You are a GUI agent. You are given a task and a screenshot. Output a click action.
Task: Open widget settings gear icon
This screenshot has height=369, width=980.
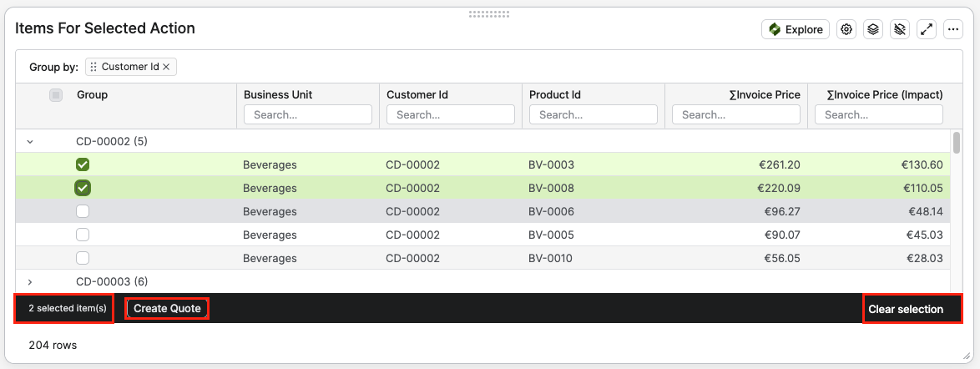coord(847,29)
